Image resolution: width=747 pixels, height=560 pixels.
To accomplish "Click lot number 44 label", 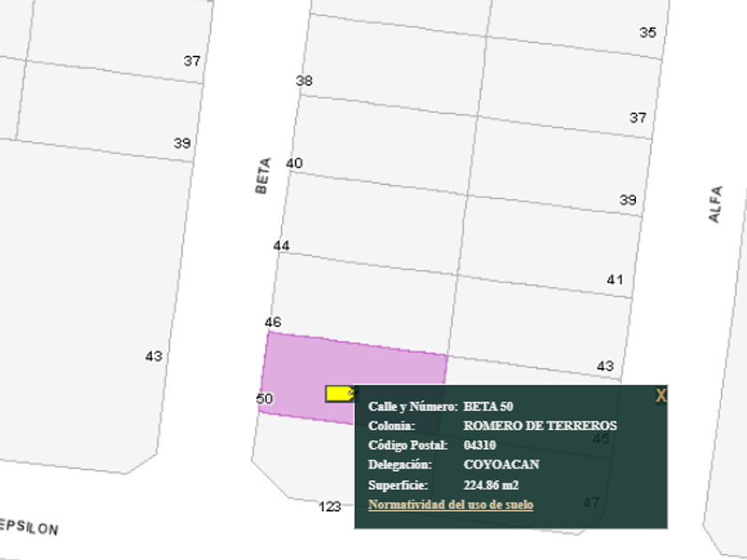I will coord(281,245).
